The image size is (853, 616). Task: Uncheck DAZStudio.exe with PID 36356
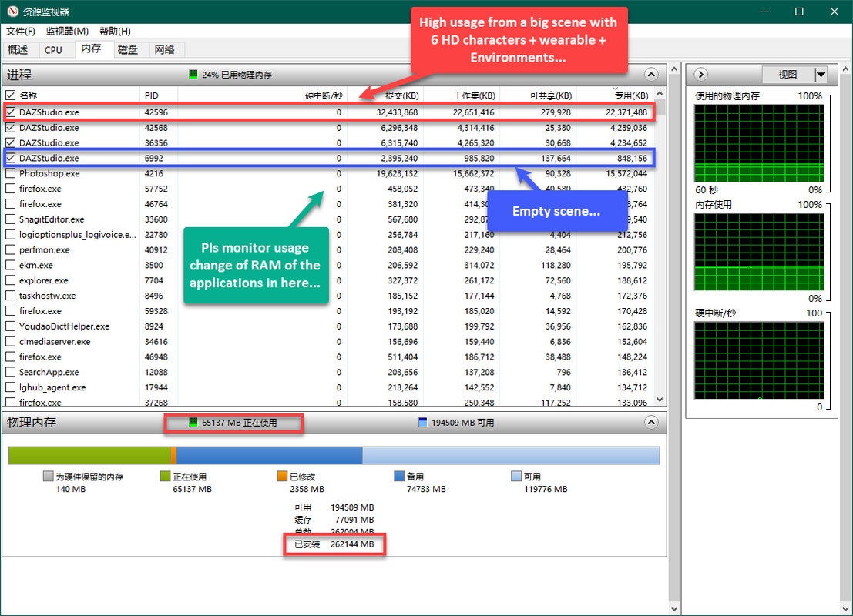10,143
